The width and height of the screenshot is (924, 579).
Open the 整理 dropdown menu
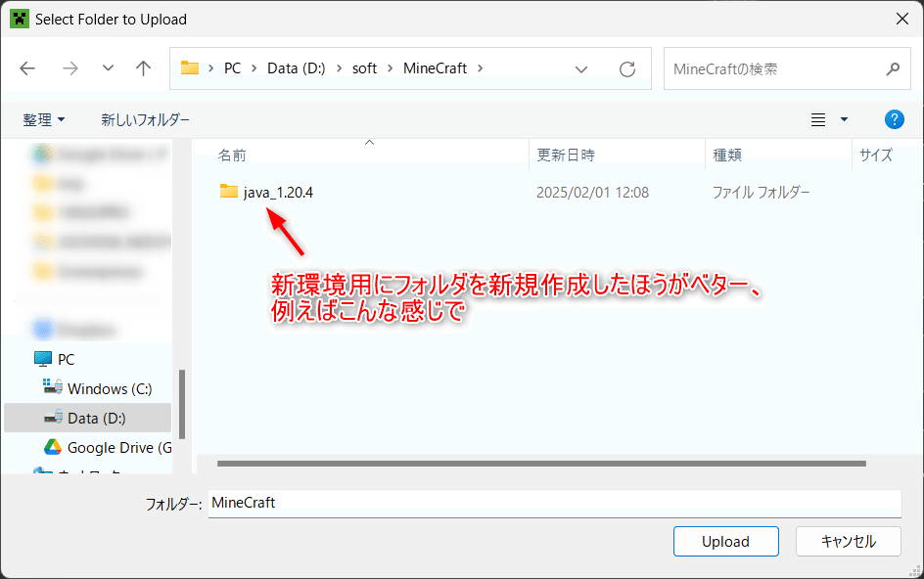pyautogui.click(x=43, y=119)
